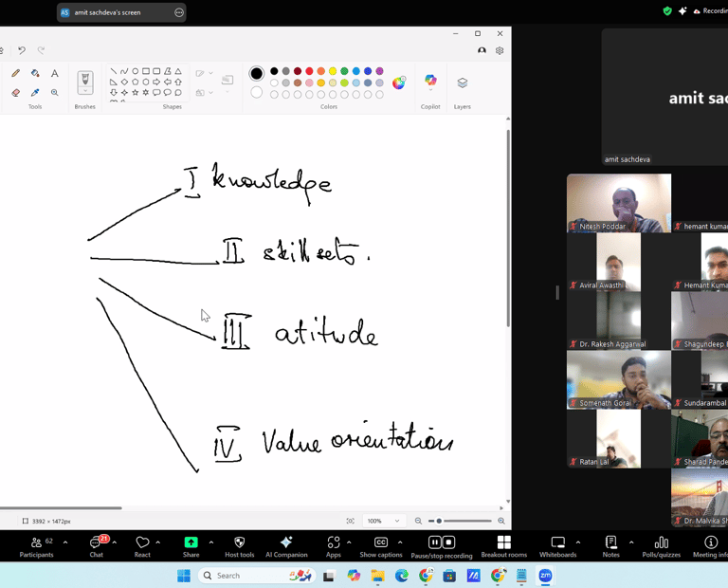Expand the Participants options arrow
728x588 pixels.
(x=65, y=542)
